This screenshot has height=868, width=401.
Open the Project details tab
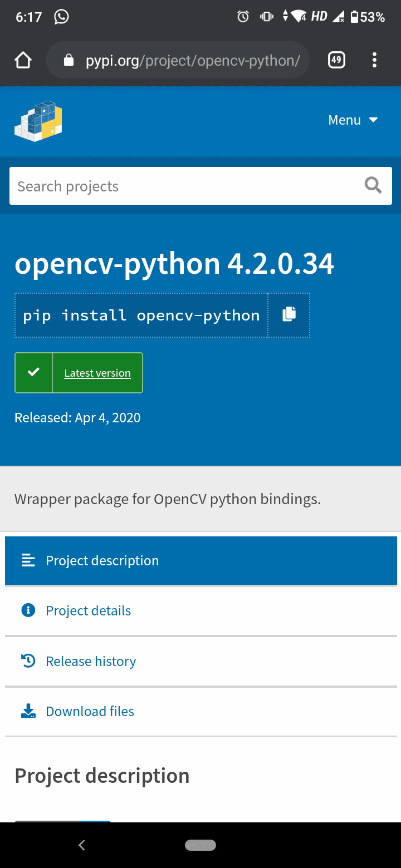pyautogui.click(x=201, y=610)
